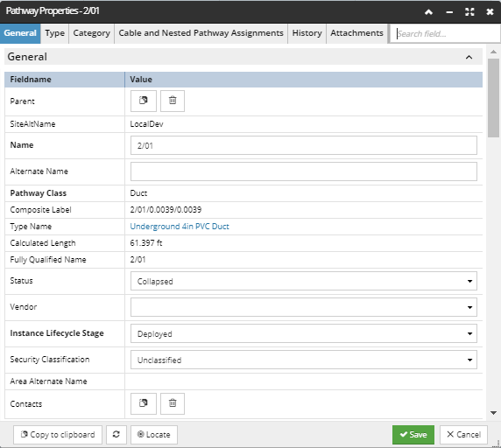The height and width of the screenshot is (448, 501).
Task: Click the vertical scrollbar down arrow
Action: [493, 413]
